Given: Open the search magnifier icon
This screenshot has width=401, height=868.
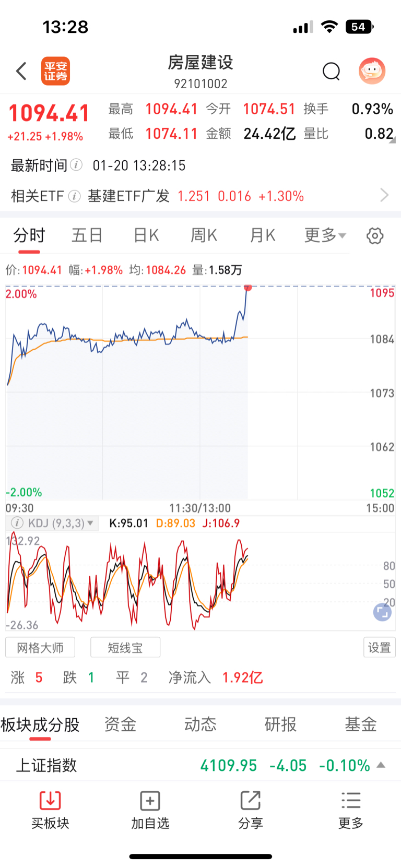Looking at the screenshot, I should (332, 72).
